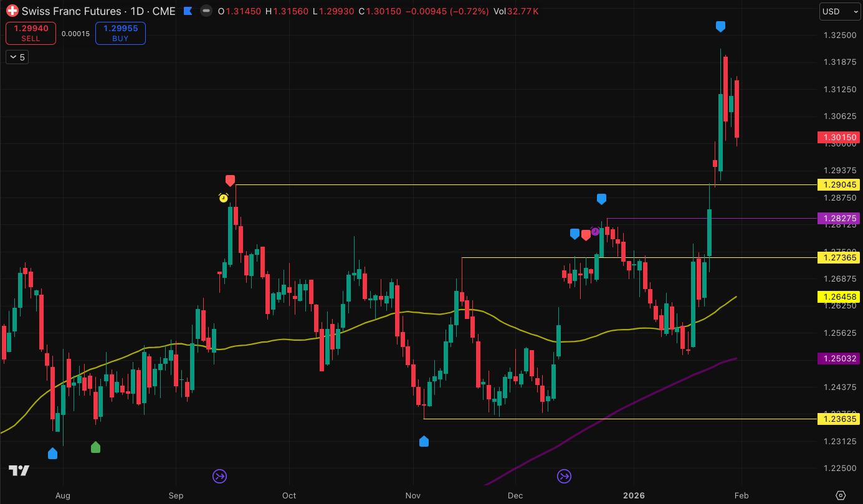Viewport: 863px width, 504px height.
Task: Select the yellow alarm clock marker near September high
Action: pos(223,197)
